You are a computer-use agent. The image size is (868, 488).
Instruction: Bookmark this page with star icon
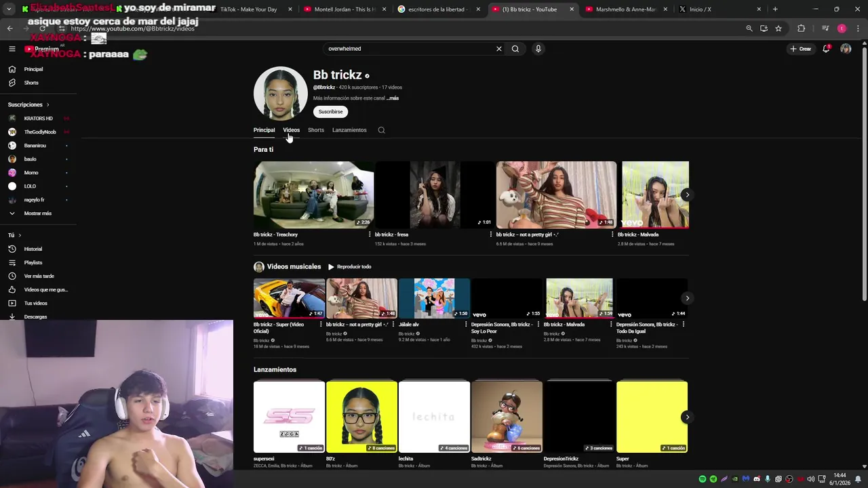[778, 28]
